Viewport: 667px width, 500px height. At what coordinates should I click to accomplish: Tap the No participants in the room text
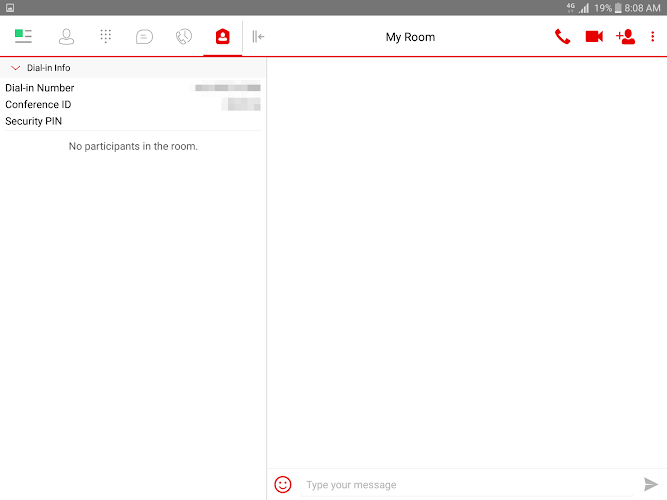133,146
